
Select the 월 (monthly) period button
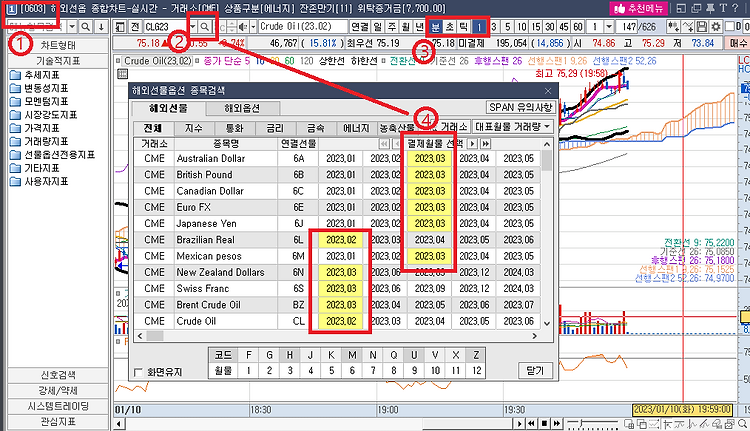tap(406, 27)
